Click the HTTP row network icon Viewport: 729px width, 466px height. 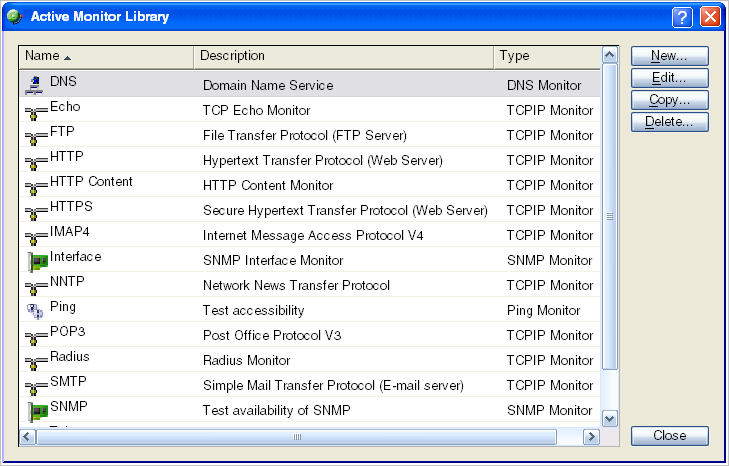coord(36,162)
